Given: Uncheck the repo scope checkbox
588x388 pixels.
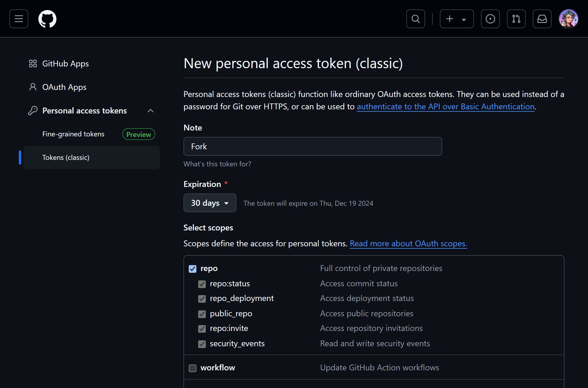Looking at the screenshot, I should coord(193,269).
